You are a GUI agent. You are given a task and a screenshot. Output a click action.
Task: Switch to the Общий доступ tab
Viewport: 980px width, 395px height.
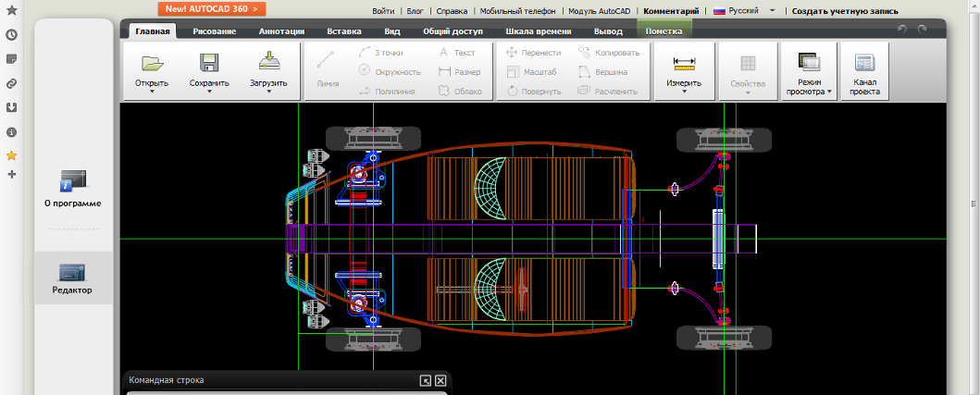click(x=453, y=31)
